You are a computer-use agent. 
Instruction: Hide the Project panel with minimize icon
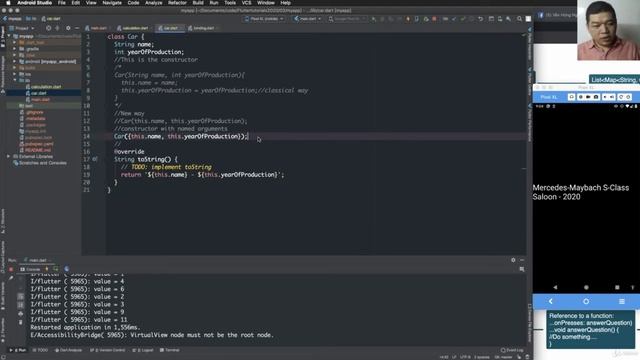click(77, 28)
